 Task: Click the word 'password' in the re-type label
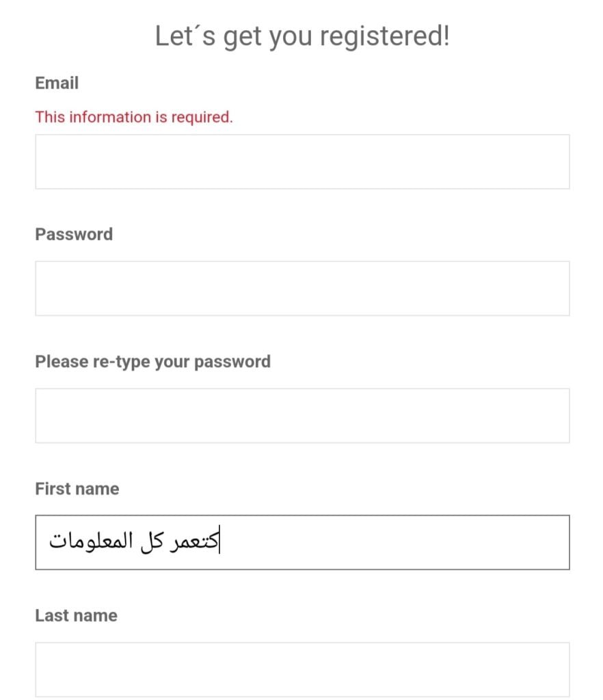click(x=232, y=362)
